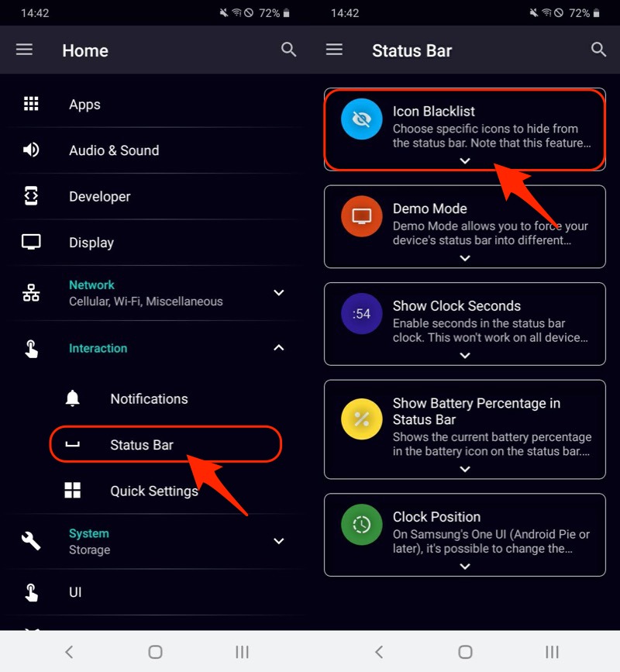Open Notifications under Interaction
This screenshot has width=620, height=672.
(149, 399)
